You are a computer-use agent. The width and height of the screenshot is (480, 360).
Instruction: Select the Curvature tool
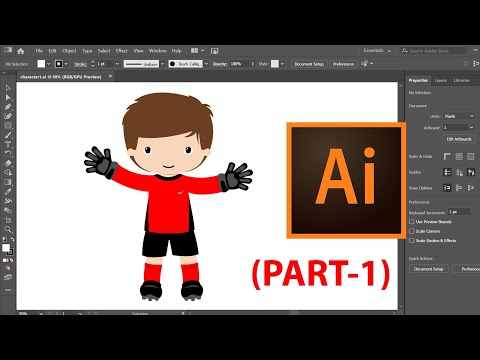[x=8, y=116]
